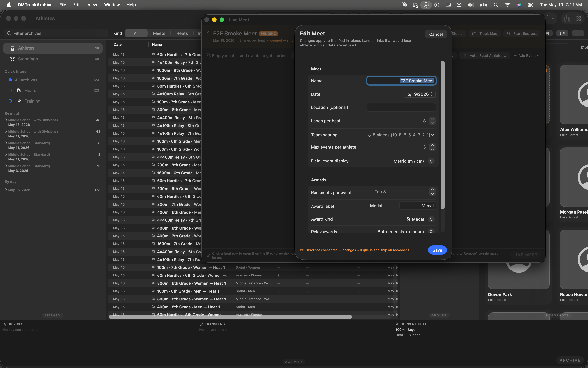This screenshot has height=368, width=588.
Task: Click the Filter archives search field
Action: tap(56, 33)
